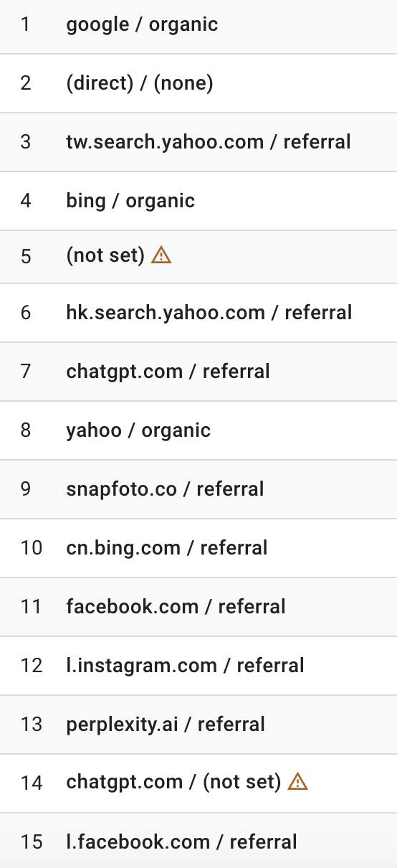Select chatgpt.com / (not set) text
The image size is (397, 868).
tap(173, 782)
